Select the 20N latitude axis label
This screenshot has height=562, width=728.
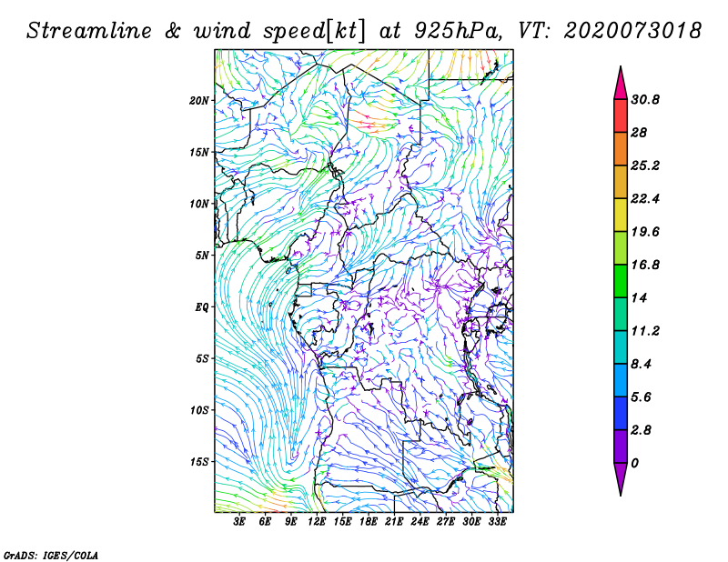coord(199,100)
